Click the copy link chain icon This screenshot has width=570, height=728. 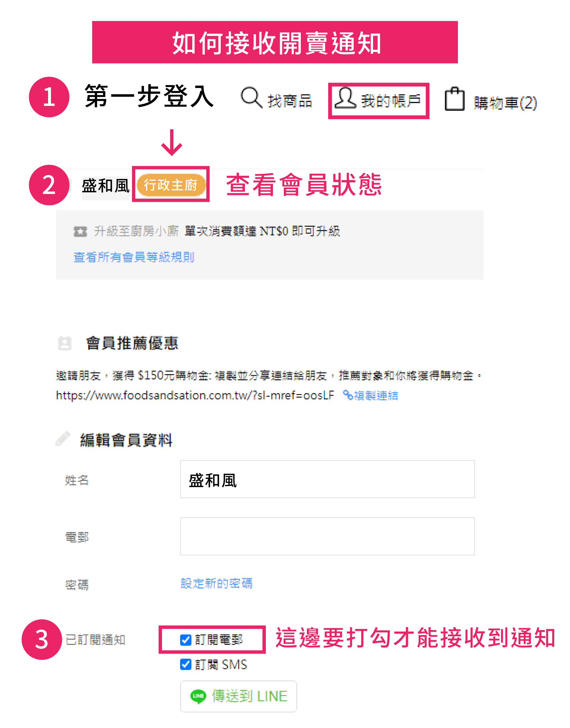[x=348, y=395]
